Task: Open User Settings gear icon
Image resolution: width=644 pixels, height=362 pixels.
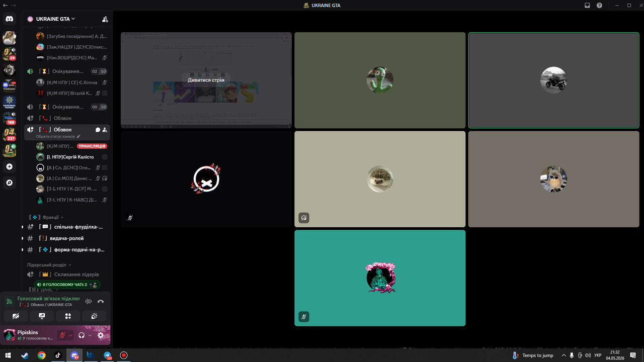Action: point(101,335)
